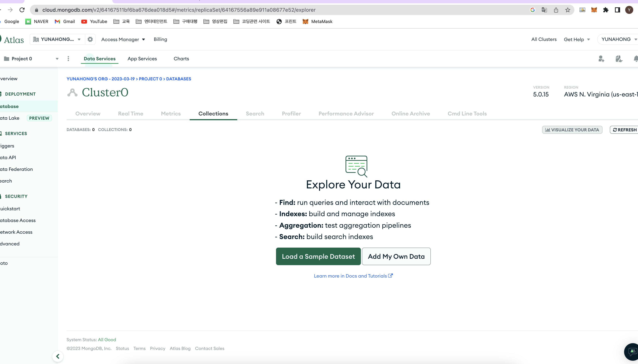The width and height of the screenshot is (638, 364).
Task: Open Learn more in Docs and Tutorials link
Action: point(353,276)
